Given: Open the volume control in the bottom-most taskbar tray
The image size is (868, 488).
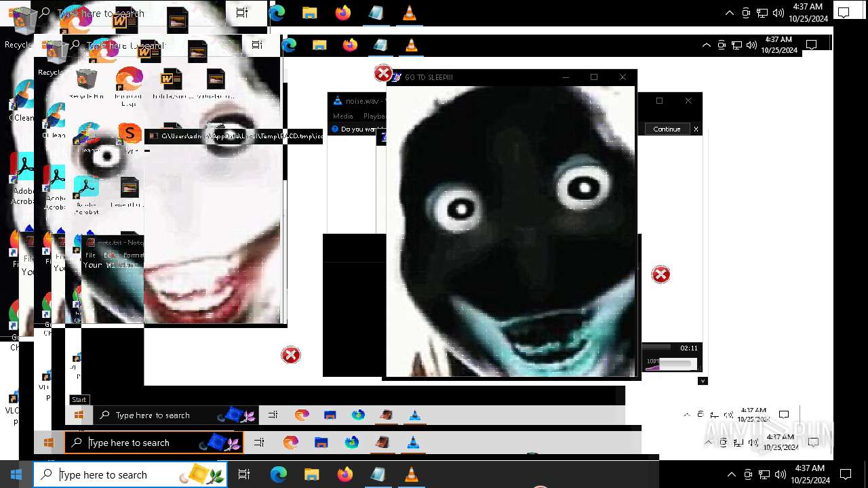Looking at the screenshot, I should [780, 474].
